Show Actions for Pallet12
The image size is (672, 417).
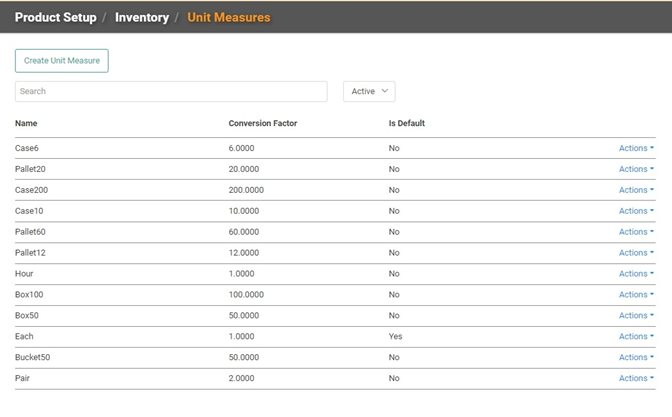click(x=636, y=253)
